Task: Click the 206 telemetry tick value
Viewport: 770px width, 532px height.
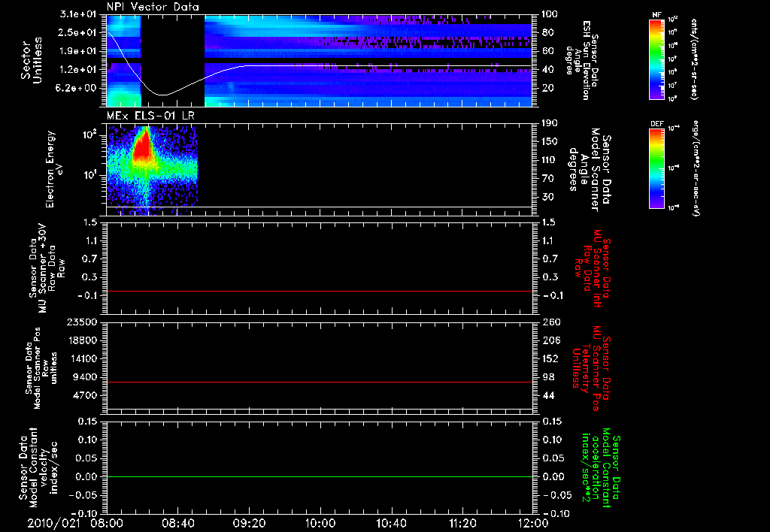Action: pyautogui.click(x=550, y=340)
